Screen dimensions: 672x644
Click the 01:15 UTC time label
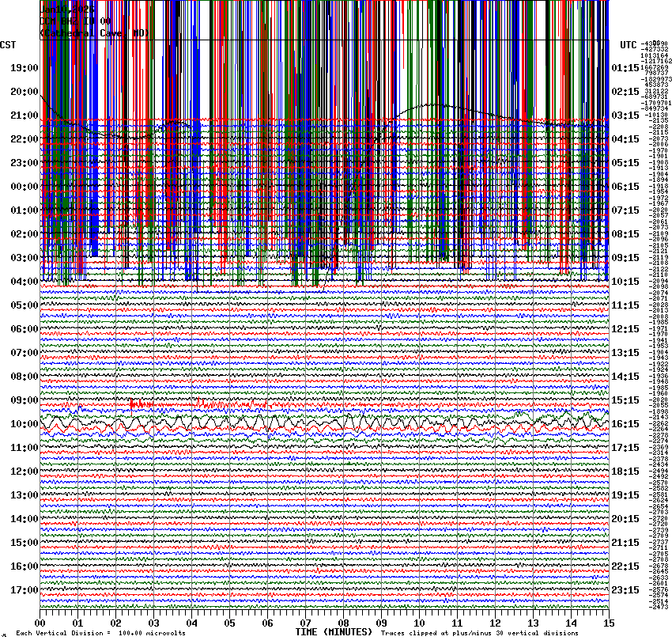coord(625,68)
